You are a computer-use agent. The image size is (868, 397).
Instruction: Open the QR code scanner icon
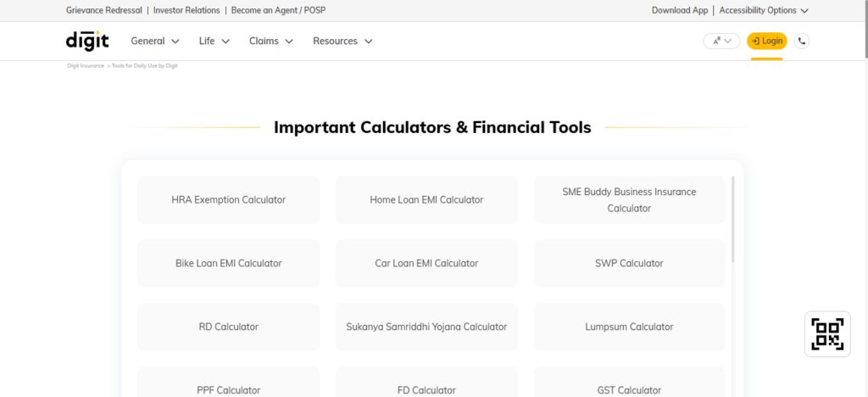pyautogui.click(x=827, y=334)
